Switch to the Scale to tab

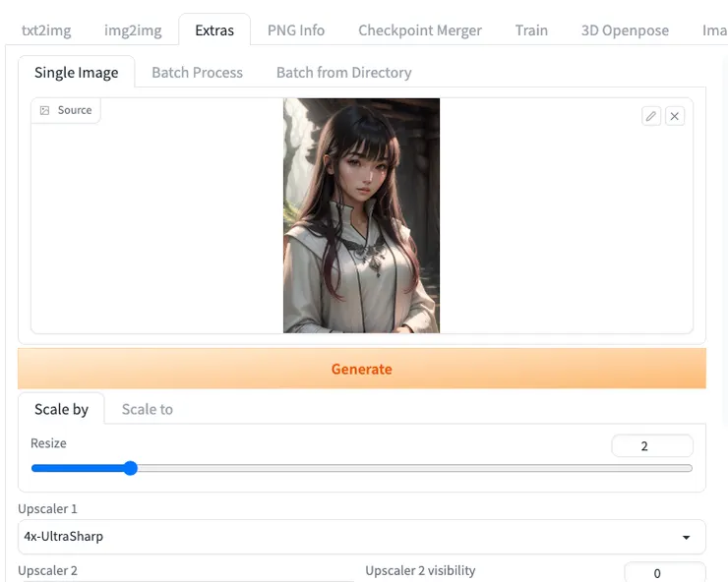[148, 409]
